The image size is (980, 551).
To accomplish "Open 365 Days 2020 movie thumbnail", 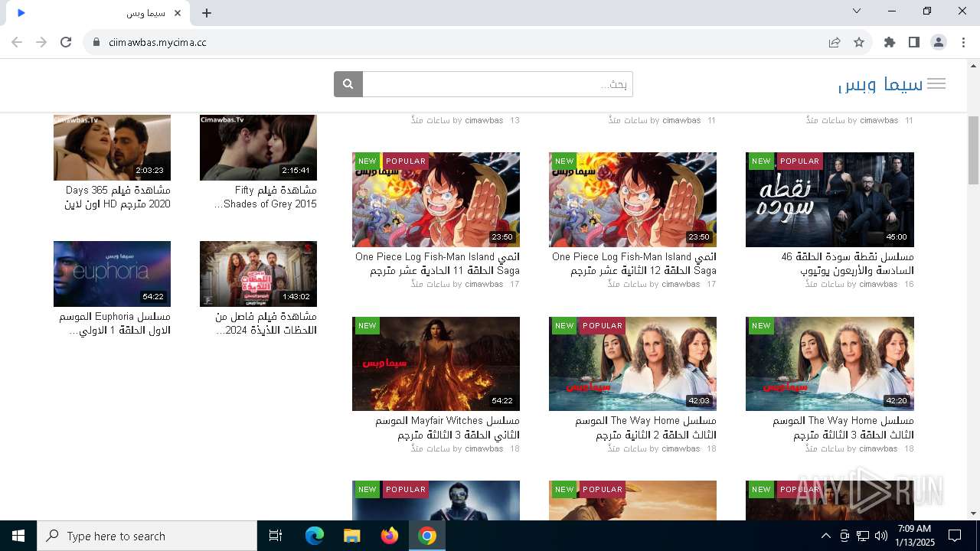I will pos(112,148).
